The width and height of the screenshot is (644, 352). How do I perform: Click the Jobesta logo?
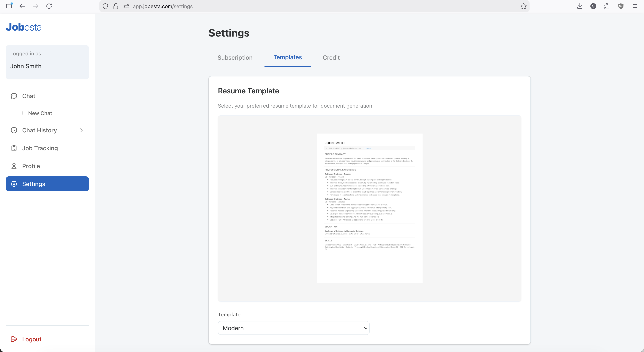tap(23, 27)
